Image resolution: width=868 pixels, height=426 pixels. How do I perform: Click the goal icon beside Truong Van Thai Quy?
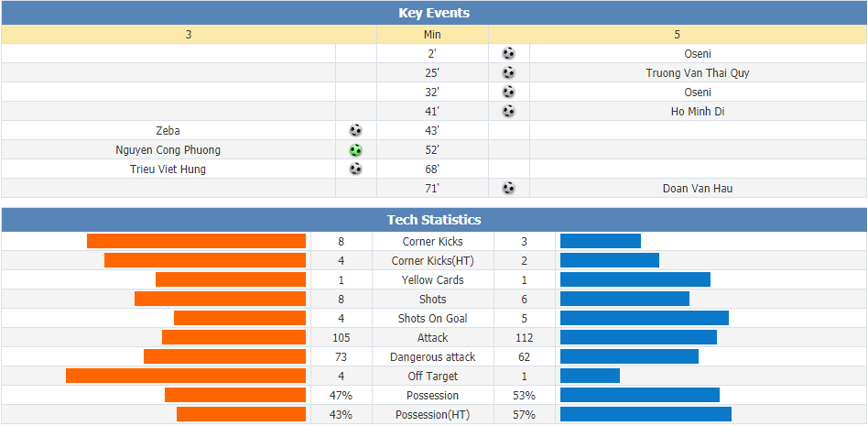pos(508,72)
